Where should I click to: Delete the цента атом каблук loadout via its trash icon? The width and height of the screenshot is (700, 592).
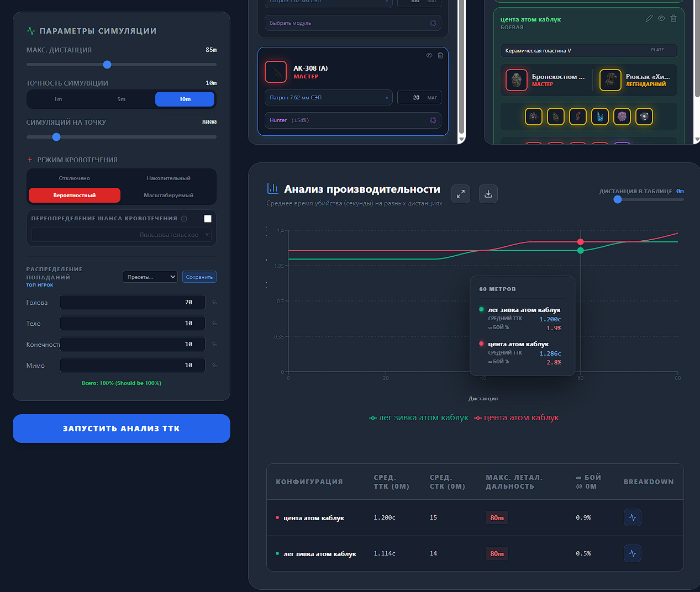(673, 18)
